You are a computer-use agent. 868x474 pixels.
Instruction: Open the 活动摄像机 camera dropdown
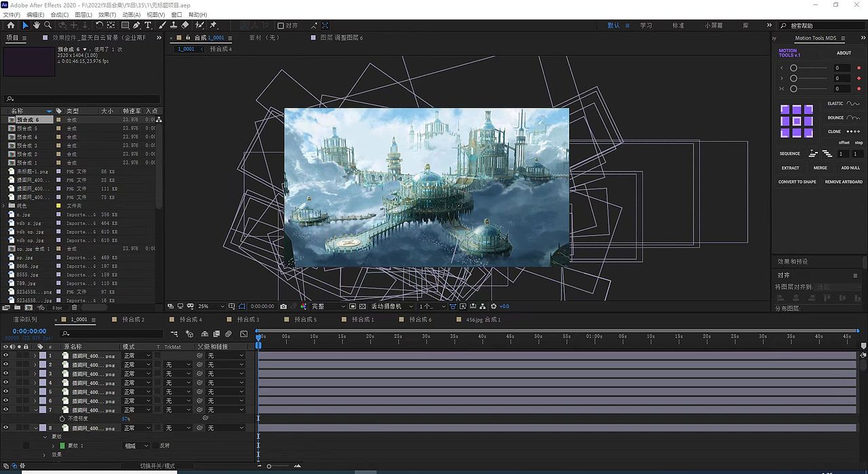[391, 307]
